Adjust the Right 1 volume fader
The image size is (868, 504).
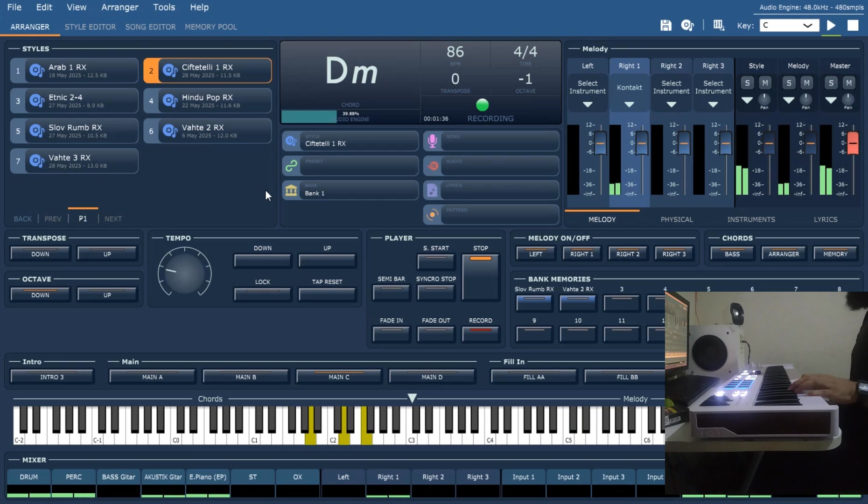tap(642, 143)
